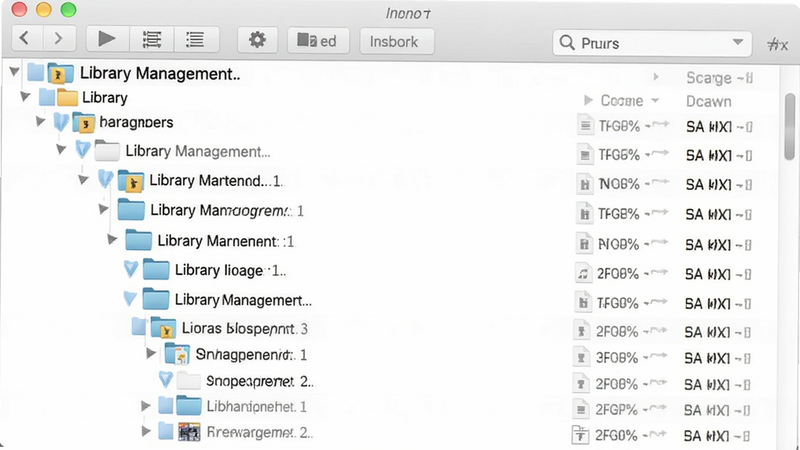Select the list view icon
This screenshot has width=800, height=450.
pyautogui.click(x=195, y=39)
